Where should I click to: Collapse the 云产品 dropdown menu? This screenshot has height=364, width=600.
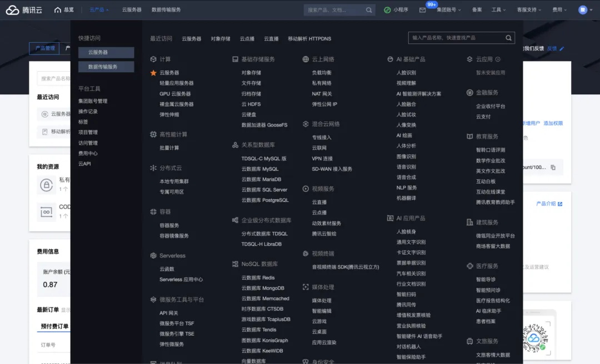coord(99,10)
